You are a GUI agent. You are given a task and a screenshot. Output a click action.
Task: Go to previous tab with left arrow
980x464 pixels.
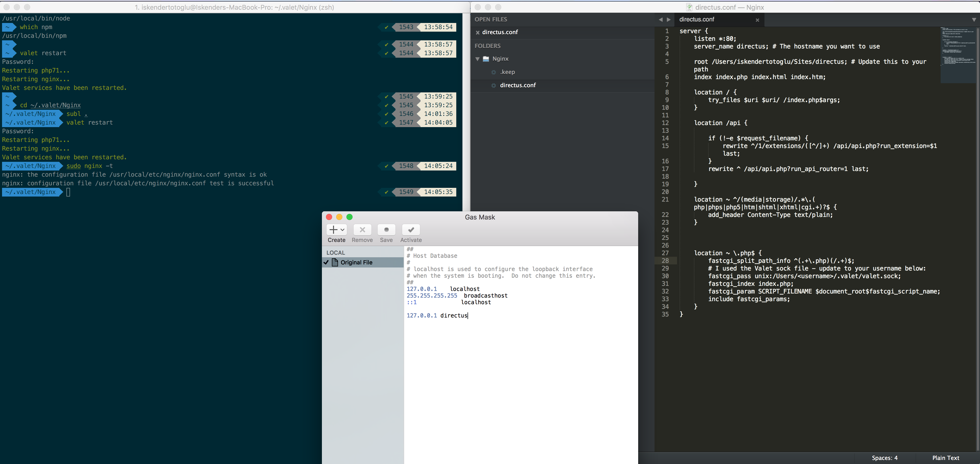pos(660,20)
